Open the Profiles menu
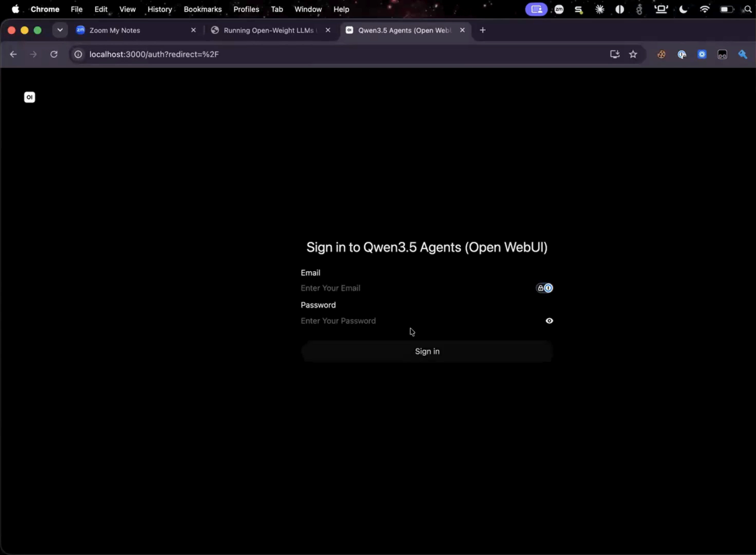The height and width of the screenshot is (555, 756). tap(246, 9)
